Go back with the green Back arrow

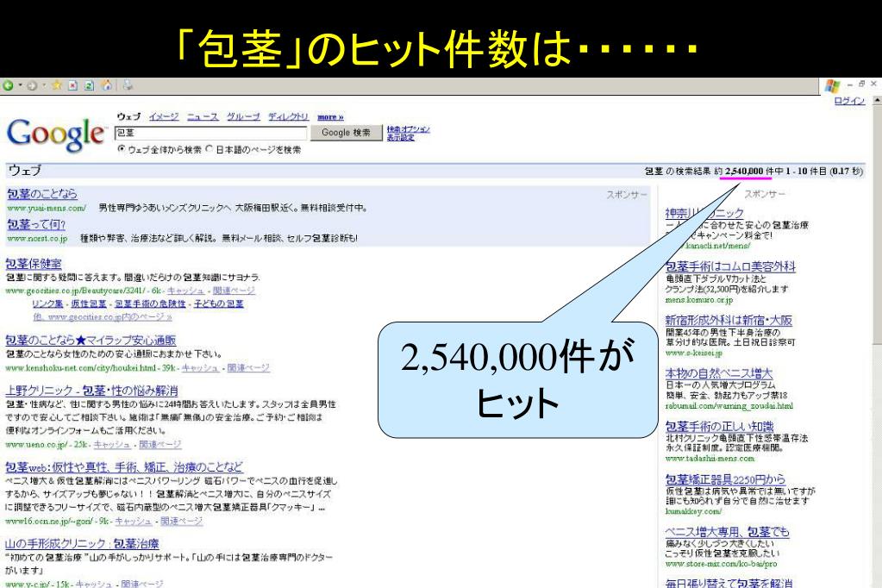click(8, 85)
